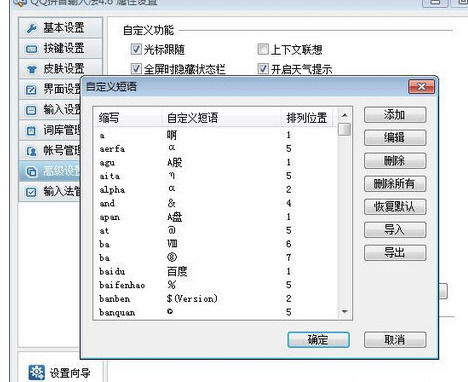Click the 删除所有 button

[x=395, y=184]
